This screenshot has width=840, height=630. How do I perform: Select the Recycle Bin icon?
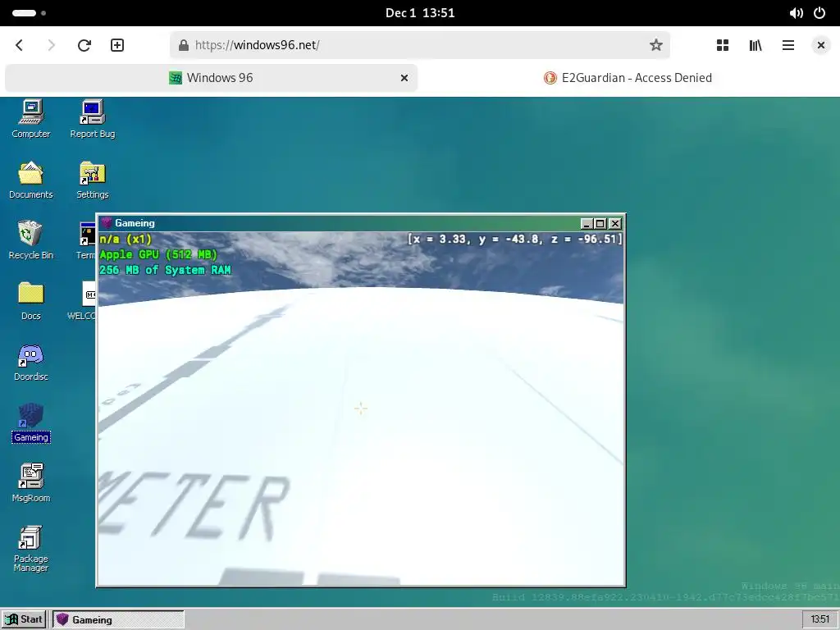coord(31,240)
